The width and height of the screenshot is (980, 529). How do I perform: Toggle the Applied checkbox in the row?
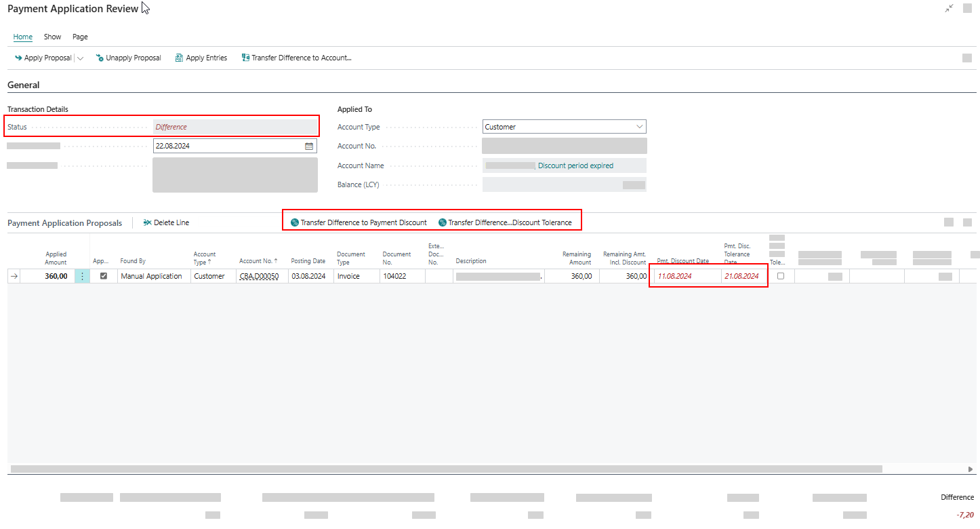click(x=104, y=276)
